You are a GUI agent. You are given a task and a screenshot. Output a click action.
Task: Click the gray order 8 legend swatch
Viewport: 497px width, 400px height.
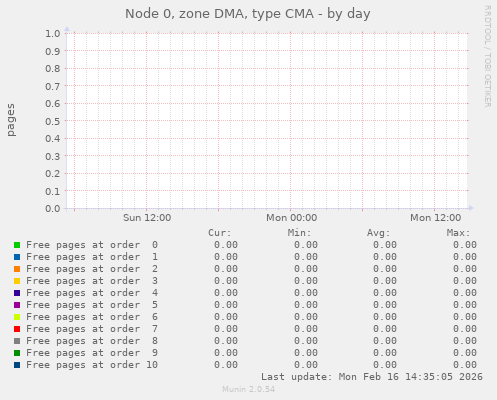[17, 341]
